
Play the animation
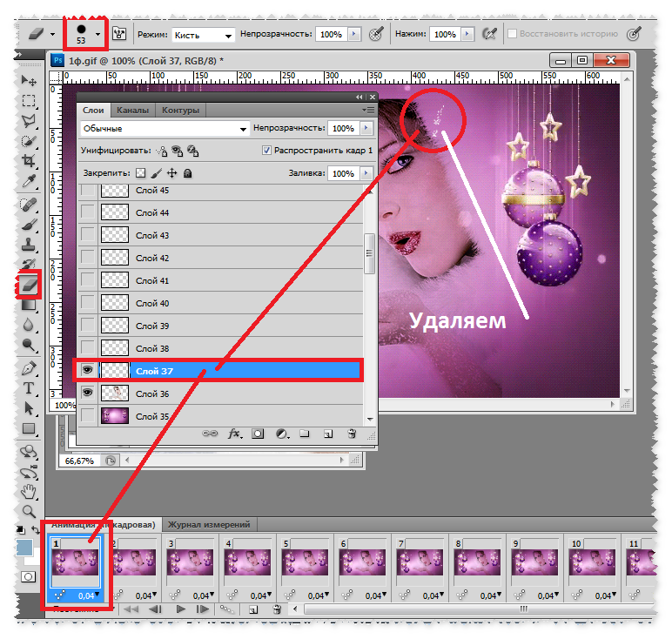[180, 609]
